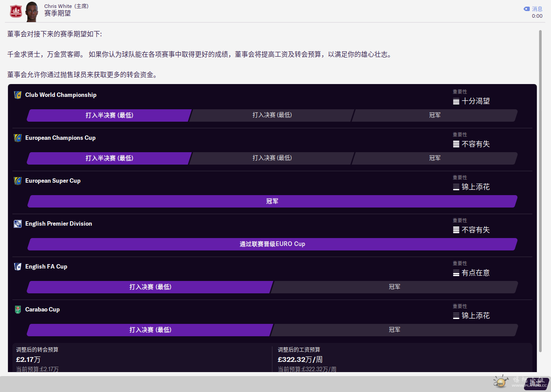Click the English FA Cup title

tap(46, 266)
